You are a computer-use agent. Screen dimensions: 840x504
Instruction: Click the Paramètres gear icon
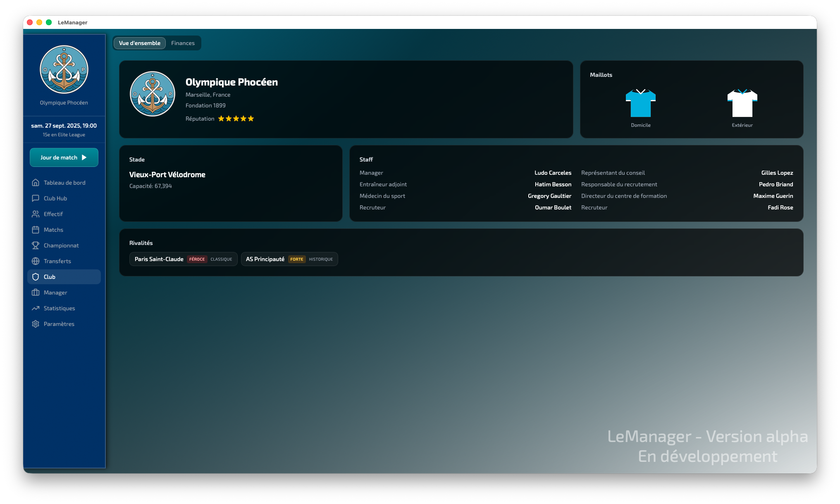pos(36,324)
